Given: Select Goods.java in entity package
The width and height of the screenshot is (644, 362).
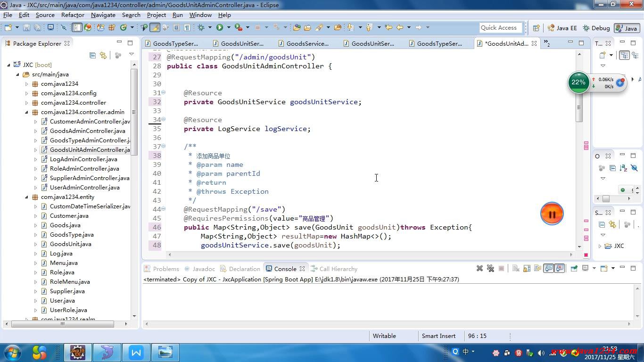Looking at the screenshot, I should click(x=65, y=225).
